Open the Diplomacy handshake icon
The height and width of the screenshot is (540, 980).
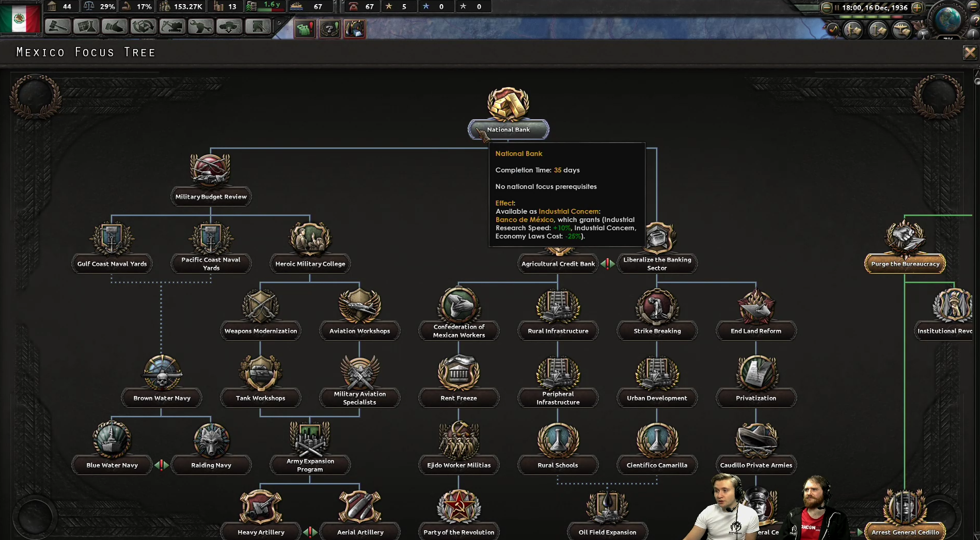(x=114, y=26)
